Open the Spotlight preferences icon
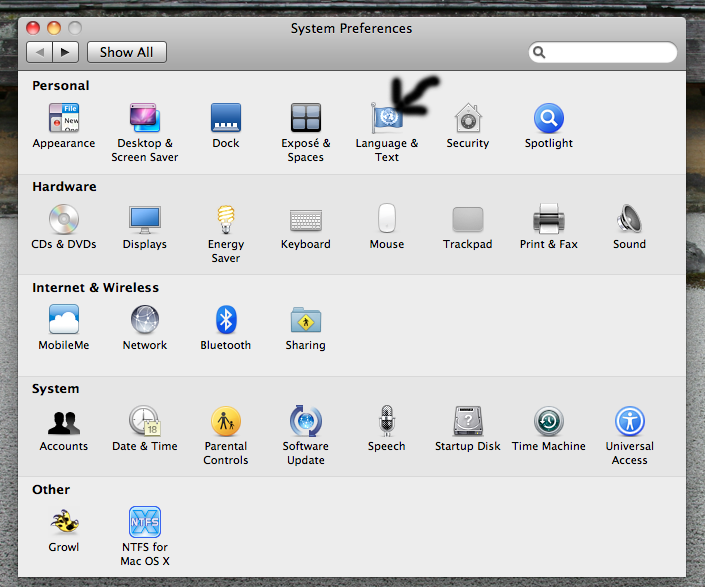The image size is (705, 587). click(x=549, y=118)
